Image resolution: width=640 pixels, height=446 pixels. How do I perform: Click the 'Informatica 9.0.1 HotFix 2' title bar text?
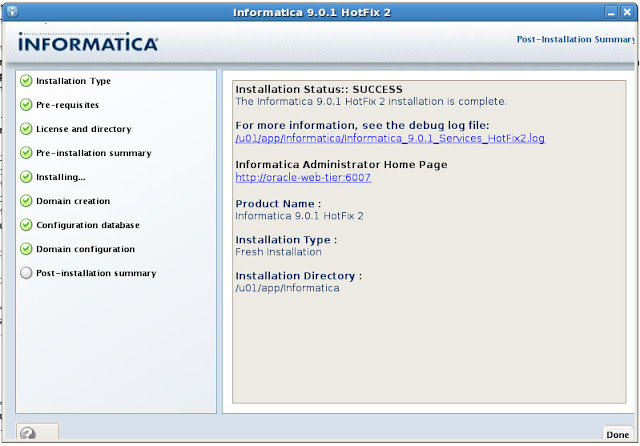(x=312, y=13)
